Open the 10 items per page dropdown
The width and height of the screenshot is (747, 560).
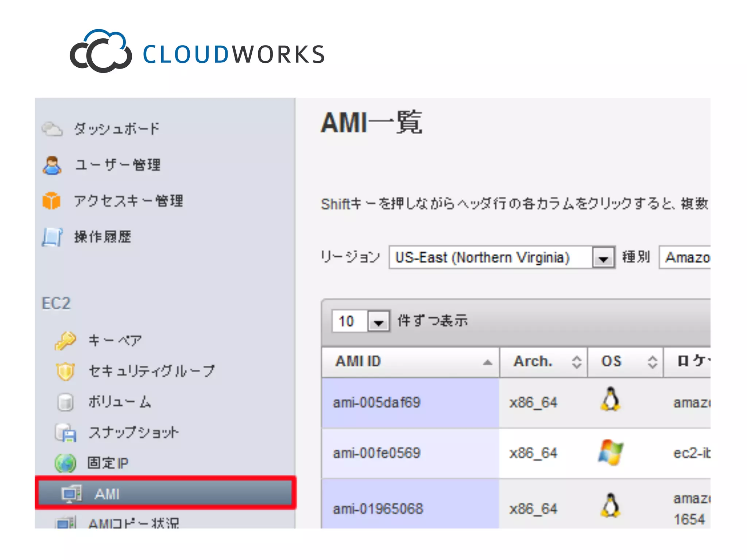(378, 322)
